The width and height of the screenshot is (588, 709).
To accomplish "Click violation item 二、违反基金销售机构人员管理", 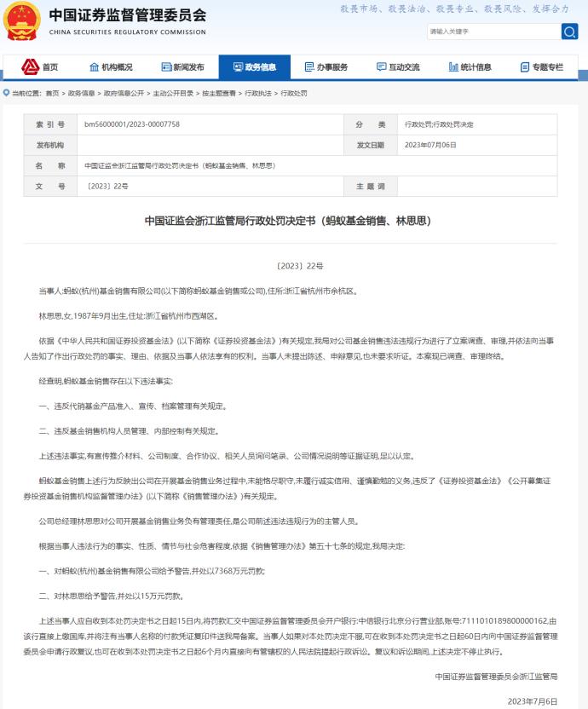I will click(x=130, y=431).
